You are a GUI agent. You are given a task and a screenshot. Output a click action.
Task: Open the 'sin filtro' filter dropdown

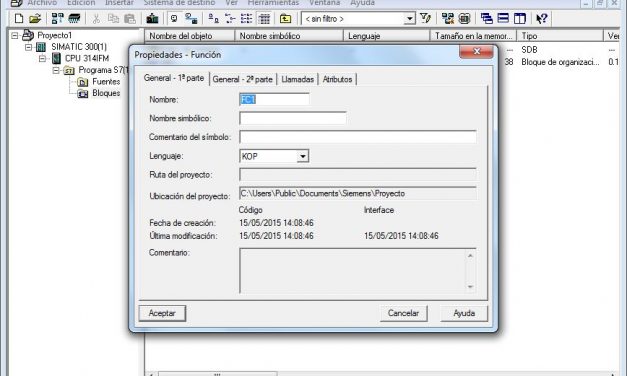[x=409, y=19]
